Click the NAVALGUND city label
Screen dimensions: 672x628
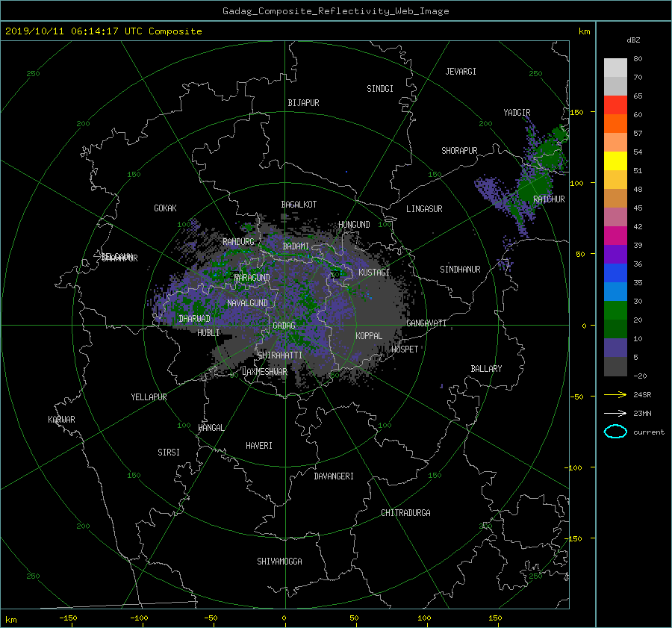click(x=247, y=303)
